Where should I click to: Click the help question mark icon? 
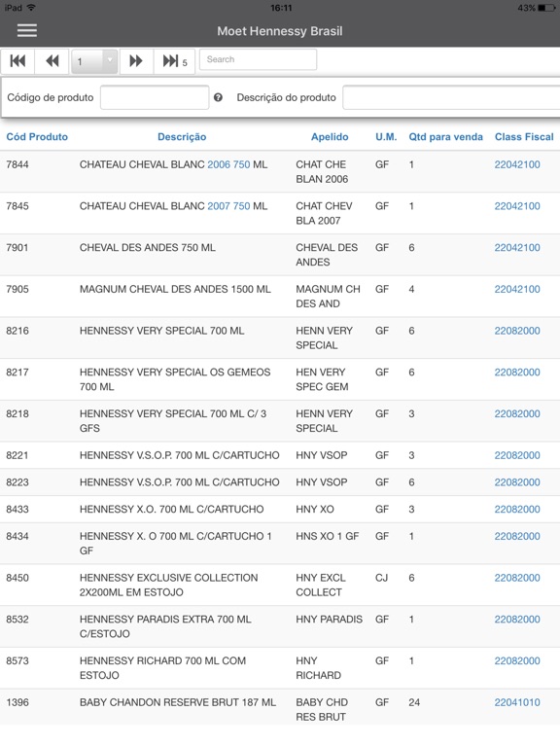(218, 97)
